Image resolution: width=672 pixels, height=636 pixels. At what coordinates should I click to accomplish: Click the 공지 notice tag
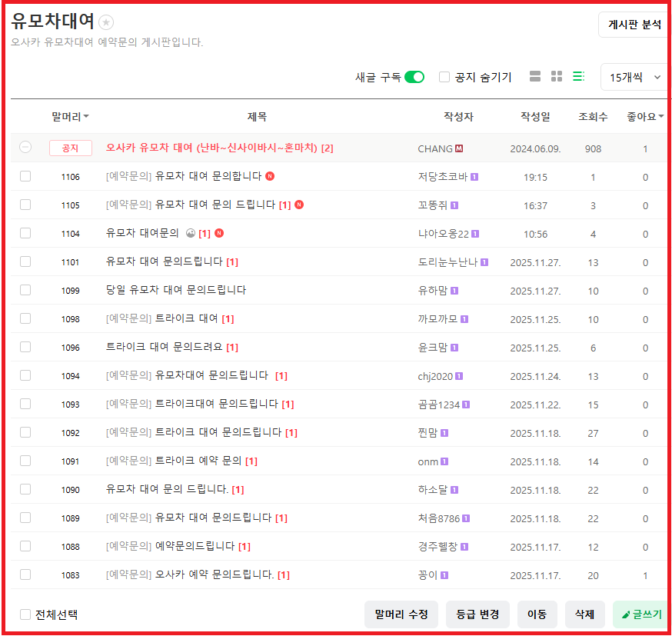coord(70,148)
